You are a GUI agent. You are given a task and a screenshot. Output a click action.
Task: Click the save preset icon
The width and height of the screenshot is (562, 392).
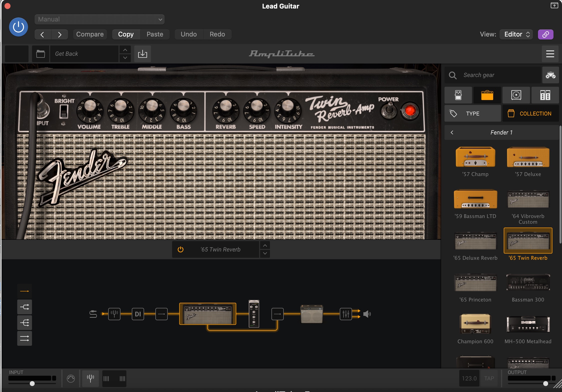[x=143, y=54]
